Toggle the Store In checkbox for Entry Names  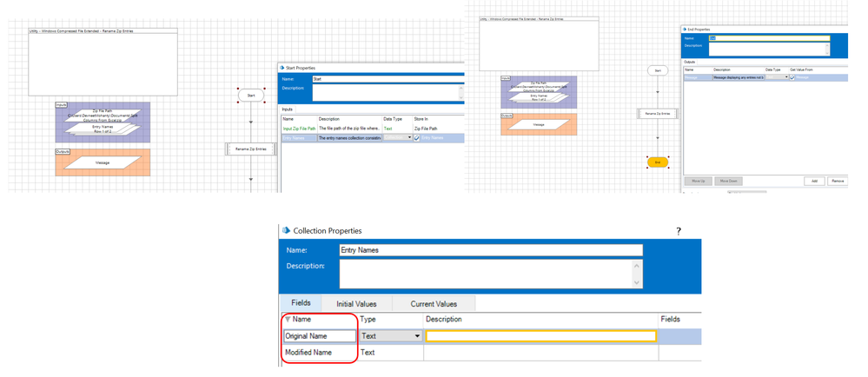coord(417,137)
